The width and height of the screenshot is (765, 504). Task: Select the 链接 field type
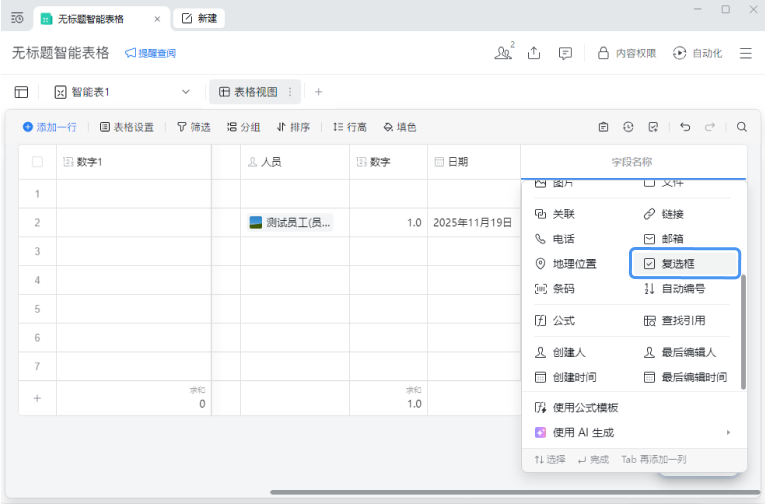664,214
